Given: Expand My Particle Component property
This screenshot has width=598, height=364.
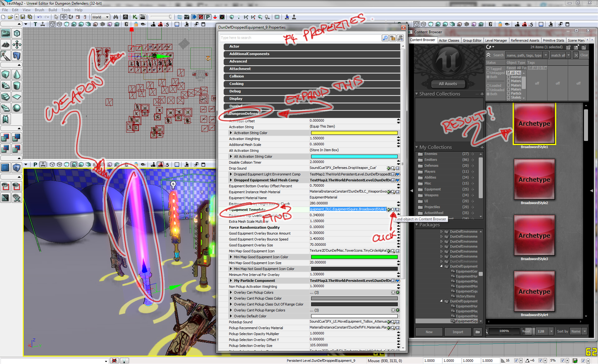Looking at the screenshot, I should (231, 281).
